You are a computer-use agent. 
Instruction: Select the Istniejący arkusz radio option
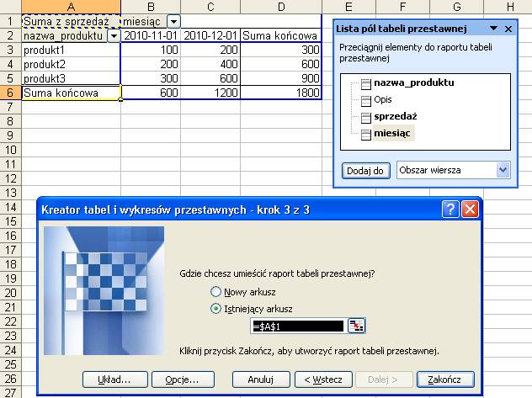(x=215, y=309)
